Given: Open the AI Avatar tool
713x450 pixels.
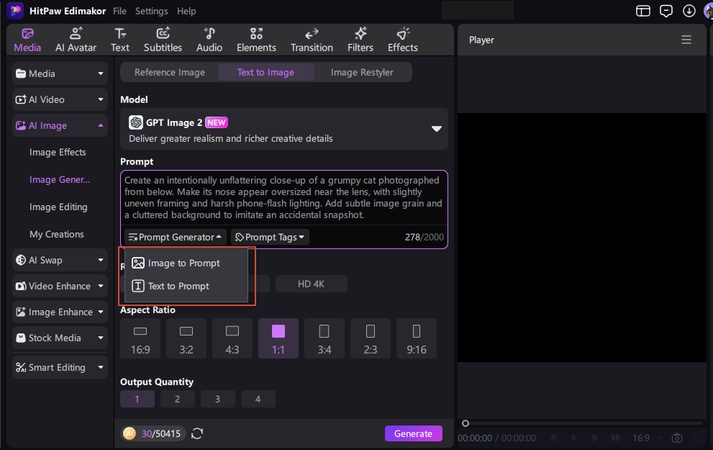Looking at the screenshot, I should coord(75,40).
